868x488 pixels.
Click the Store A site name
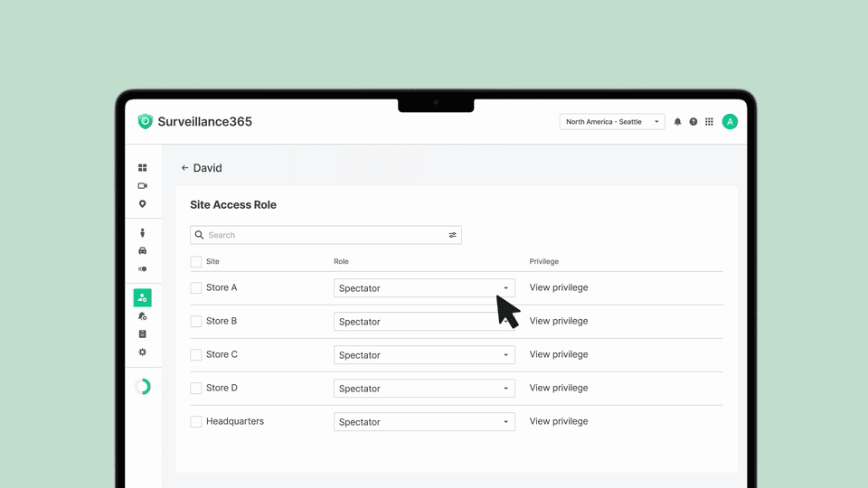222,287
